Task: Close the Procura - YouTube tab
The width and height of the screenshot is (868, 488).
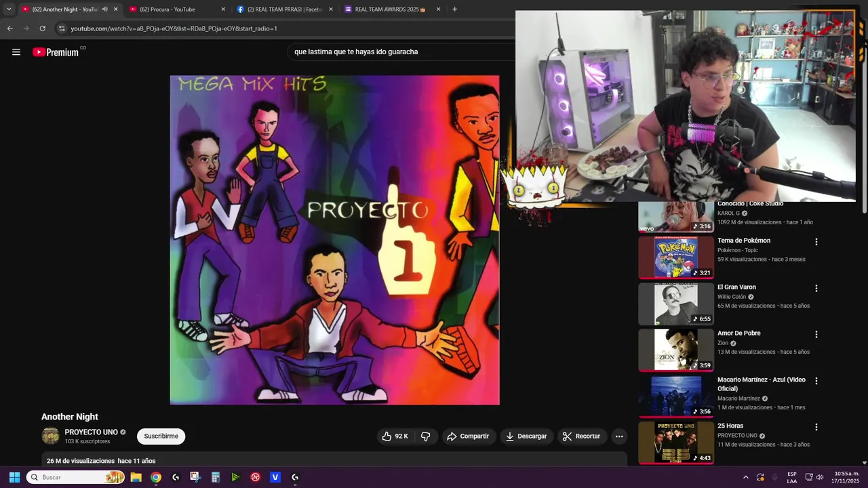Action: point(223,9)
